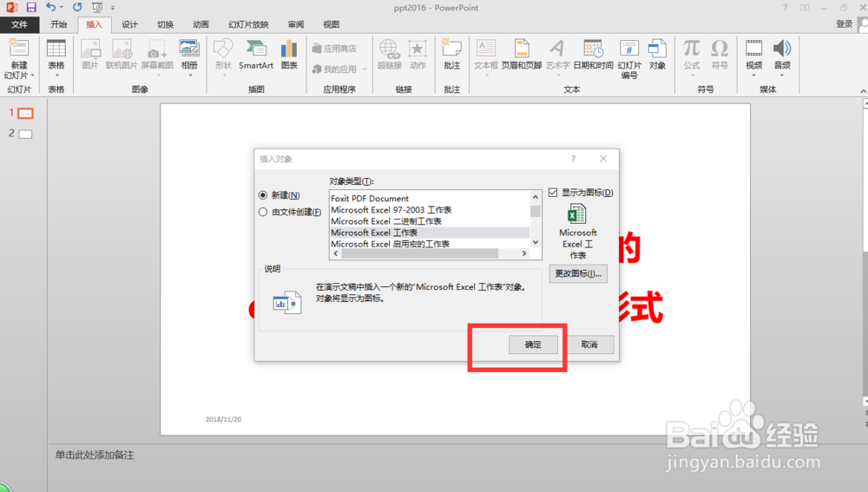Open the Quick Access Toolbar customize arrow
Viewport: 868px width, 492px height.
coord(113,8)
